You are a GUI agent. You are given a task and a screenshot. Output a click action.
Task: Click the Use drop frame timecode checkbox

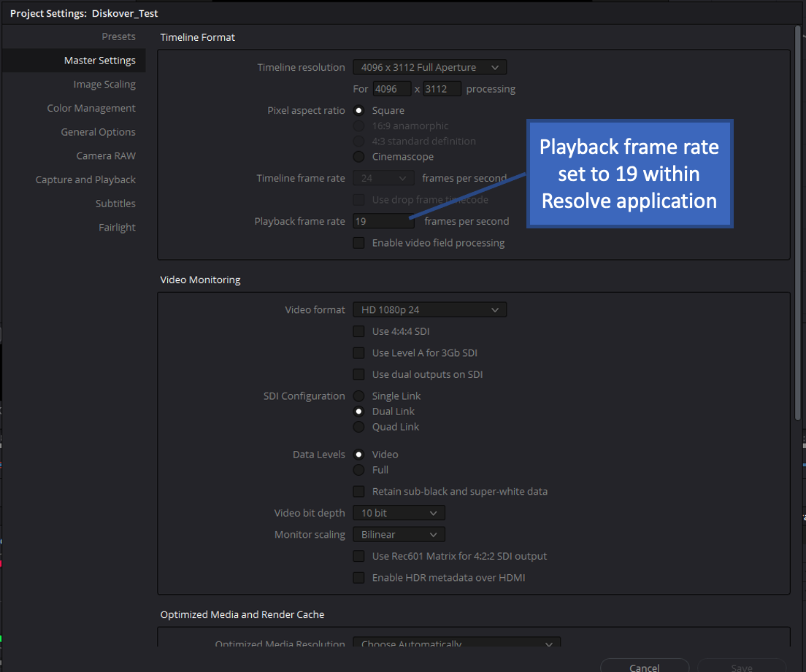(x=358, y=200)
